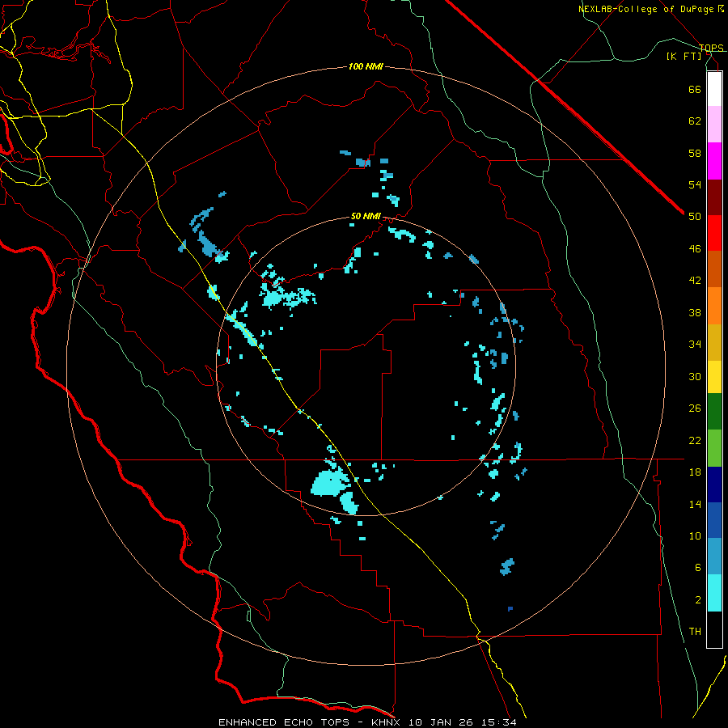Click the 'TOPS' legend title
Screen dimensions: 728x728
pos(711,48)
